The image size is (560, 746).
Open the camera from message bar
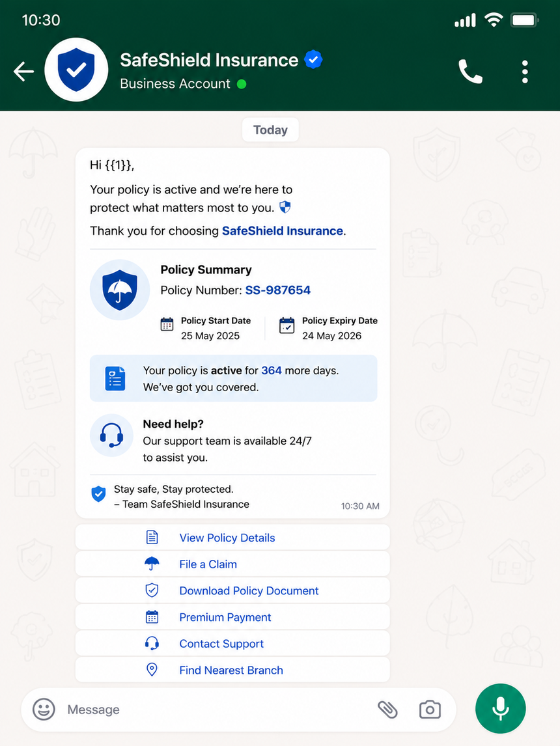(430, 710)
